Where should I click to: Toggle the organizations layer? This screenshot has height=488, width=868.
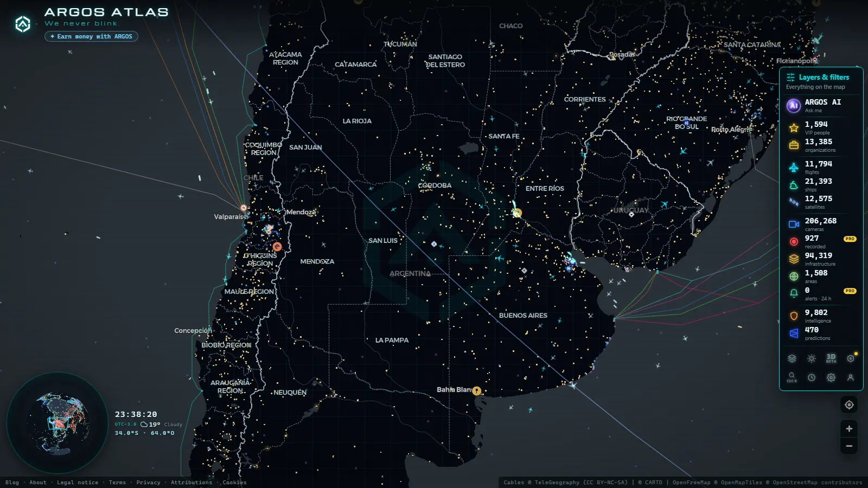click(821, 145)
